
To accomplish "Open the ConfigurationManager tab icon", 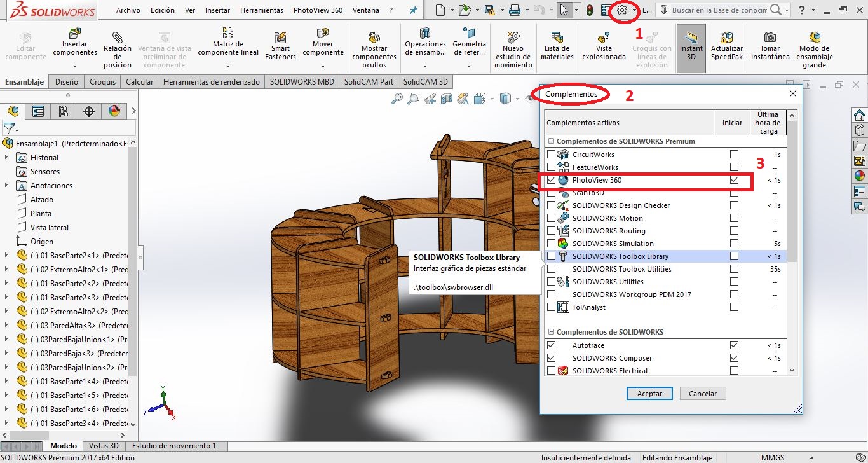I will pos(63,111).
